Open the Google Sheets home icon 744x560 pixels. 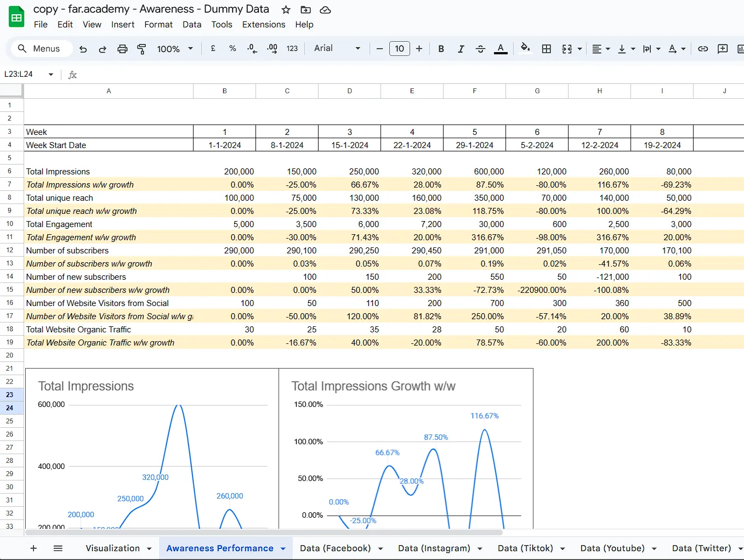coord(16,16)
